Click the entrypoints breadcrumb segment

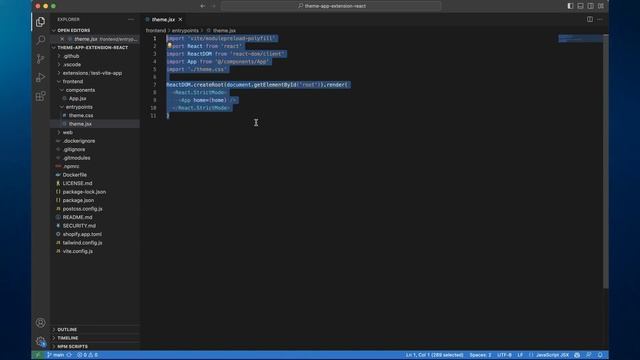tap(185, 31)
